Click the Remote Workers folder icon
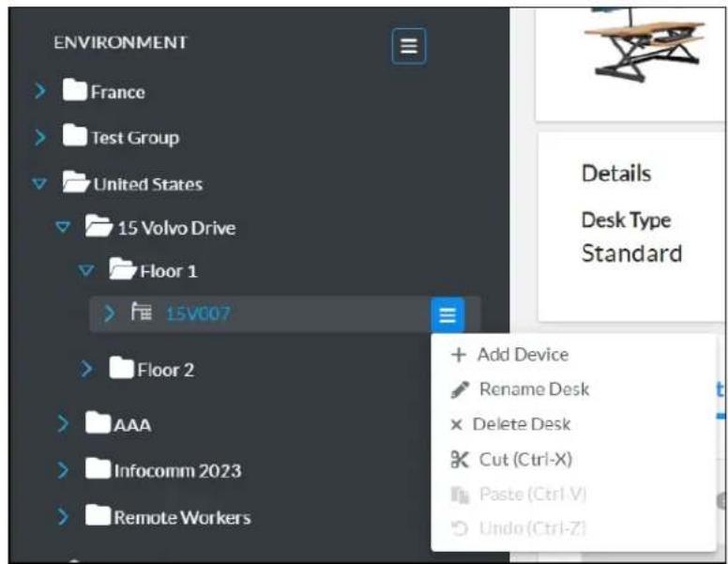 98,515
